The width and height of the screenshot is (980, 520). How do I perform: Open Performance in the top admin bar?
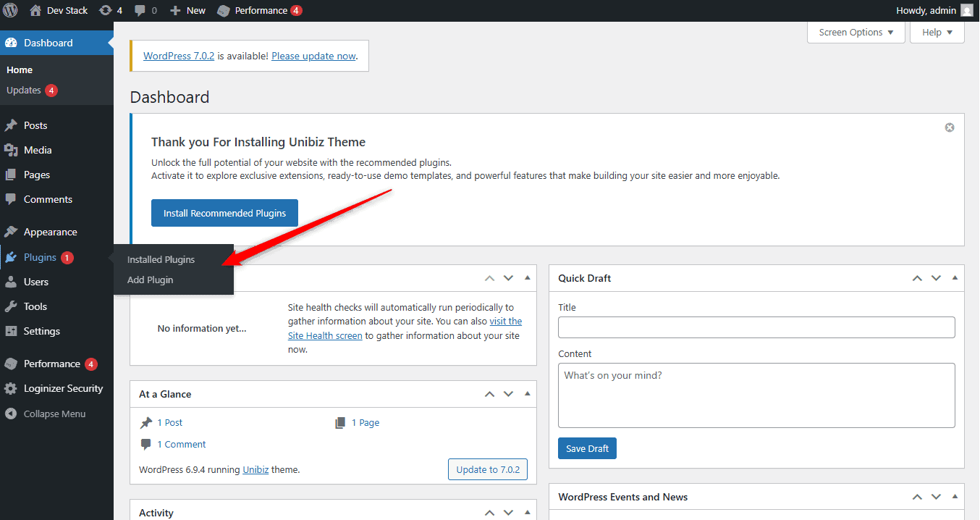pyautogui.click(x=260, y=10)
